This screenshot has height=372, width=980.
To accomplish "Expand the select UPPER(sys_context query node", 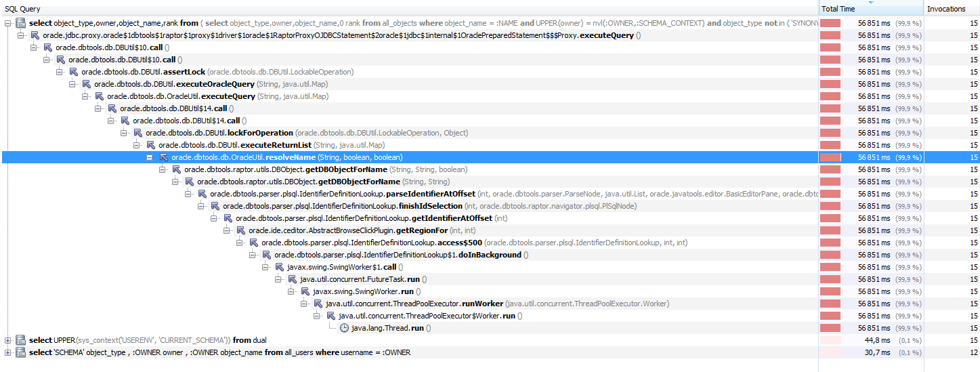I will pyautogui.click(x=8, y=340).
